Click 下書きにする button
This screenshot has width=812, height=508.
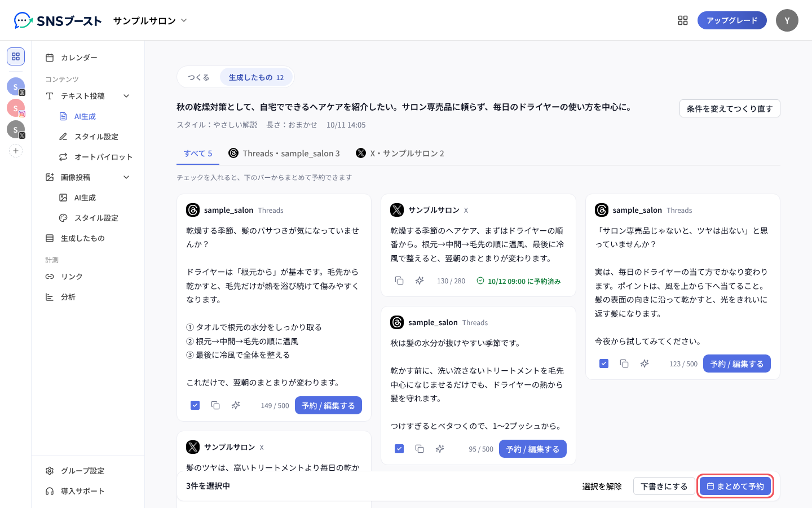tap(664, 486)
